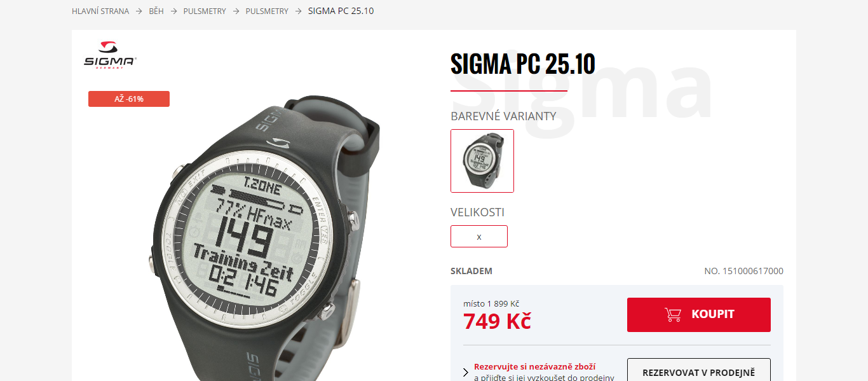Click the chevron arrow beside Rezervujte si nezávazně zboží
Screen dimensions: 868x381
coord(466,372)
